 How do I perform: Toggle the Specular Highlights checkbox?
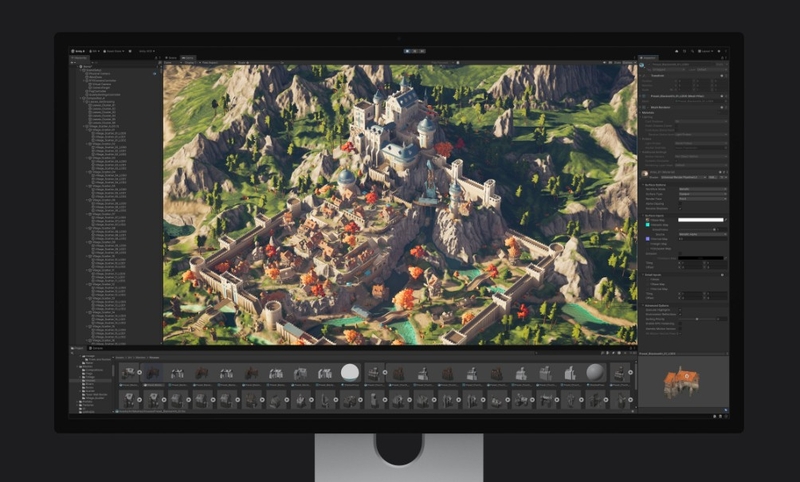coord(680,310)
